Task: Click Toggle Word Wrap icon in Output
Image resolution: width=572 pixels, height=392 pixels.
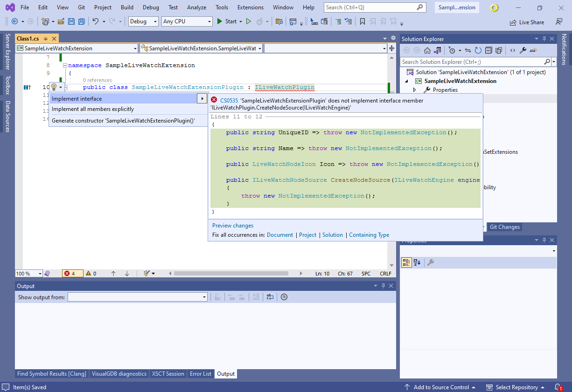Action: [x=270, y=297]
